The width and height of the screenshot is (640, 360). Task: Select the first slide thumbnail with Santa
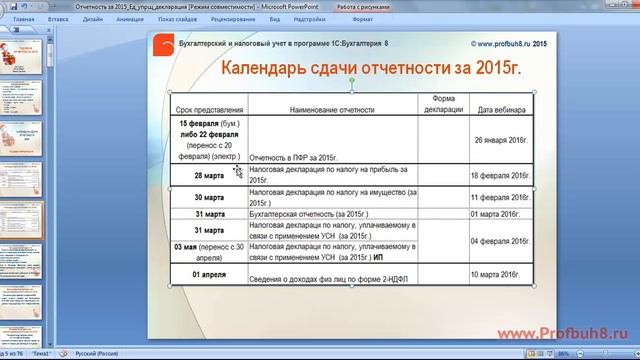point(21,57)
